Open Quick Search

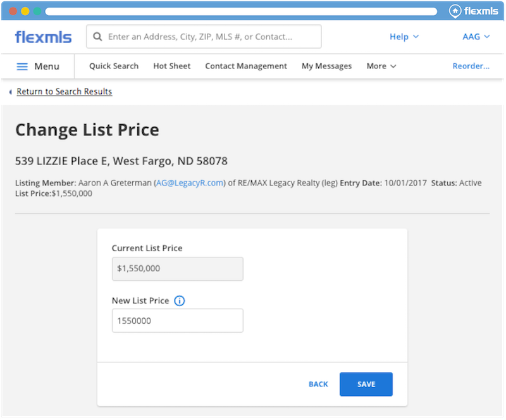(x=114, y=66)
